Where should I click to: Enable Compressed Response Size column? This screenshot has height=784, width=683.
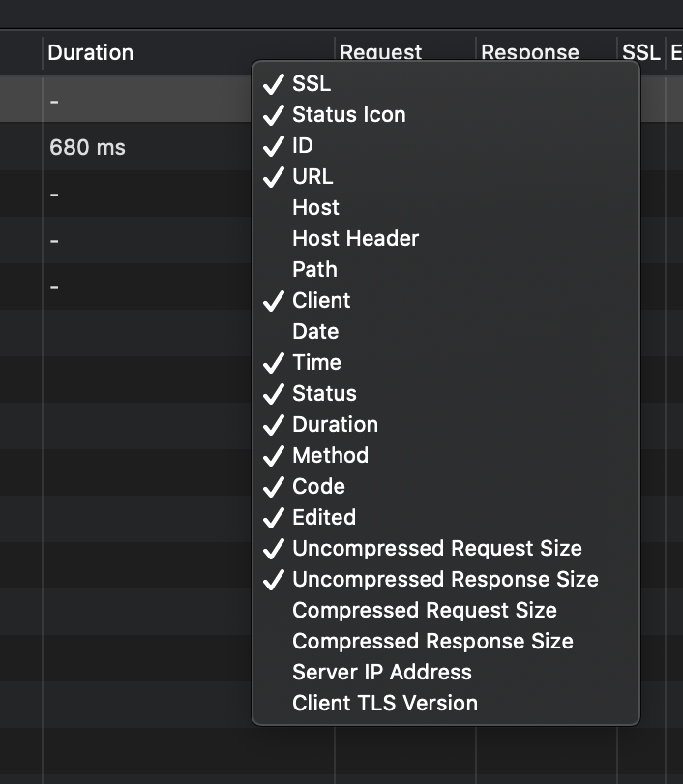coord(446,642)
